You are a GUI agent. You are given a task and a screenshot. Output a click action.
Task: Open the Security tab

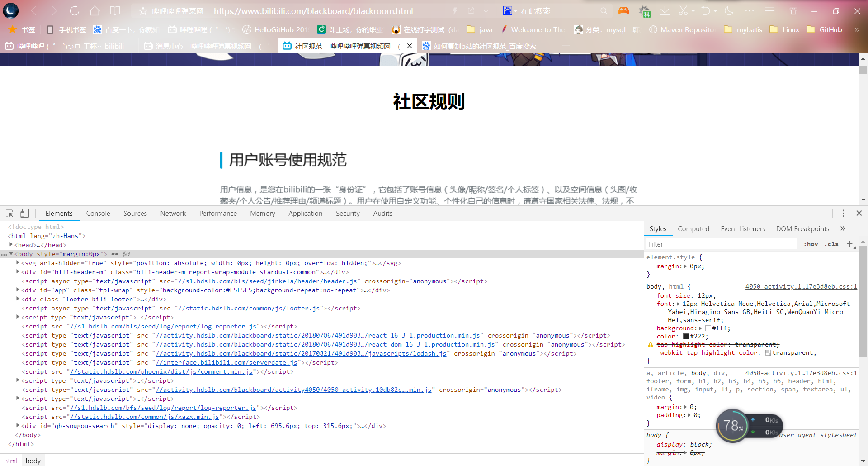[348, 214]
